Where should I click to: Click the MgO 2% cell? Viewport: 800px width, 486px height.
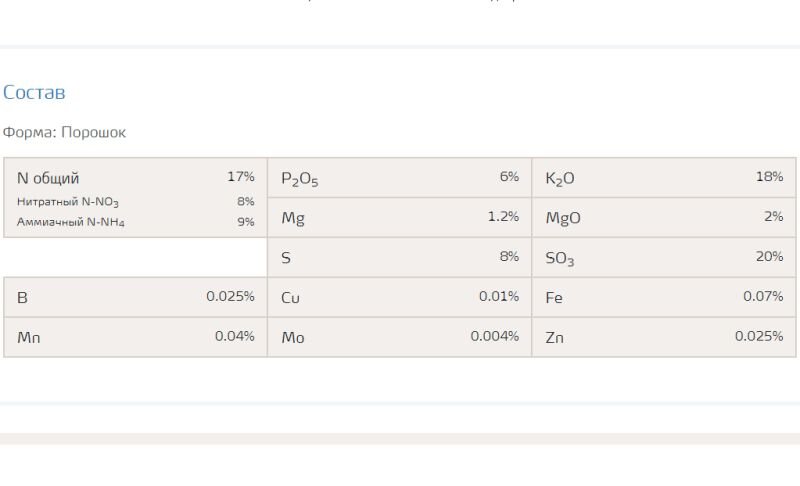pyautogui.click(x=664, y=218)
